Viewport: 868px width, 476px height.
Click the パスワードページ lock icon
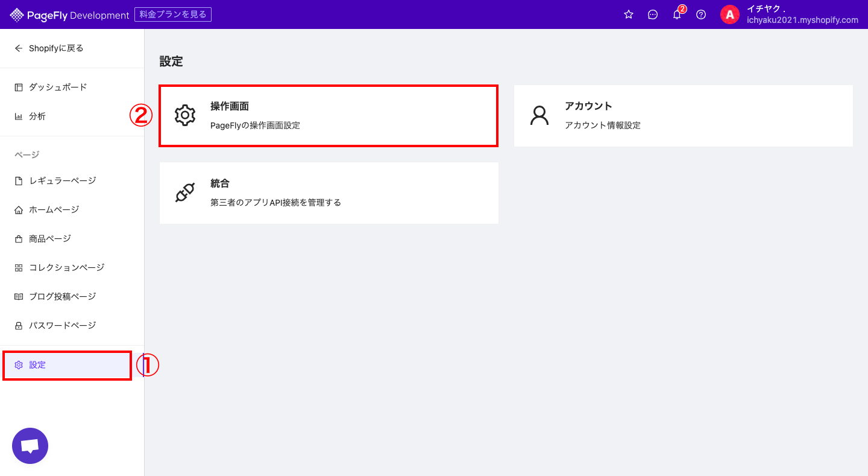[x=19, y=326]
